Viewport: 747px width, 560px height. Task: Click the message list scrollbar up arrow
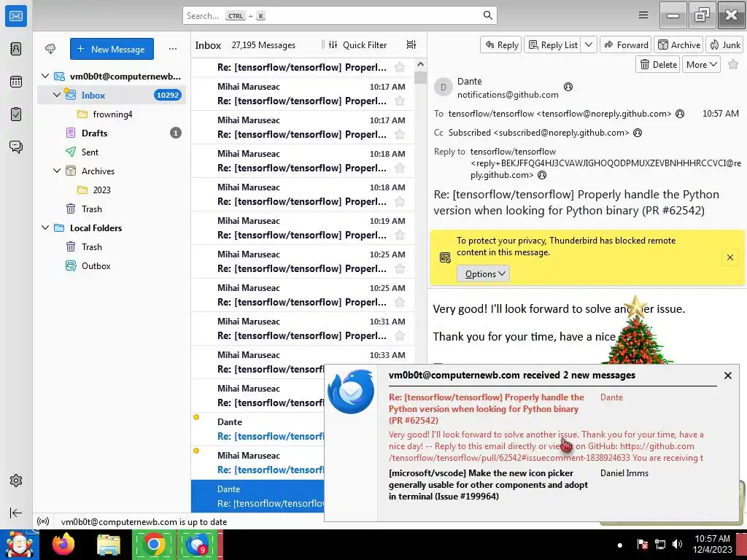point(420,64)
